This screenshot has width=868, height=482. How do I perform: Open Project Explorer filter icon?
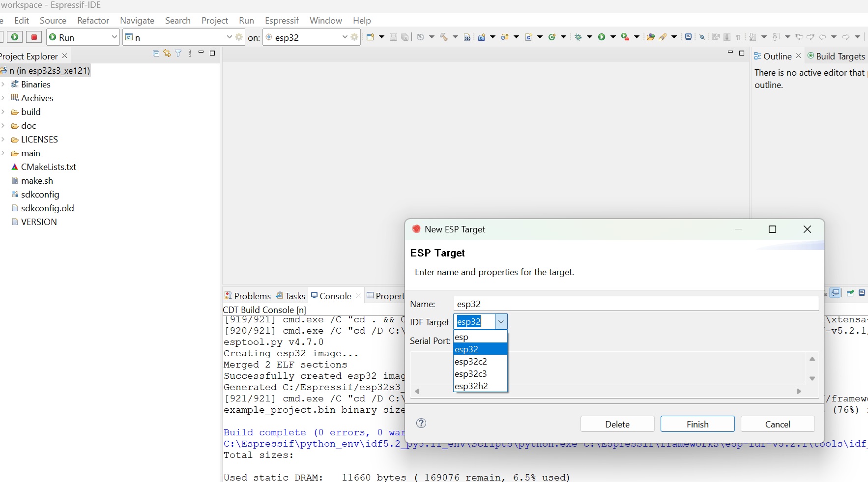178,53
